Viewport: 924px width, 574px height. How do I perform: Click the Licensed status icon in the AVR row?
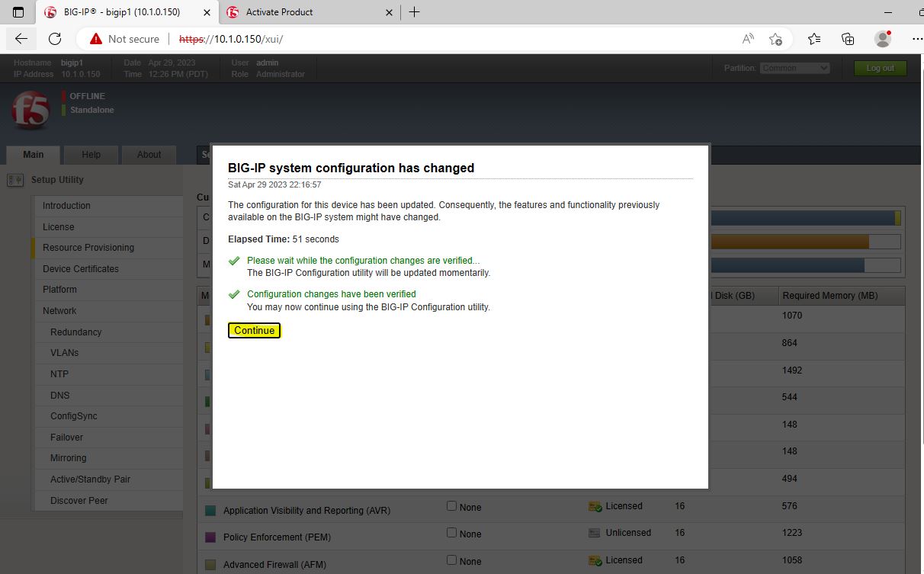pyautogui.click(x=595, y=506)
